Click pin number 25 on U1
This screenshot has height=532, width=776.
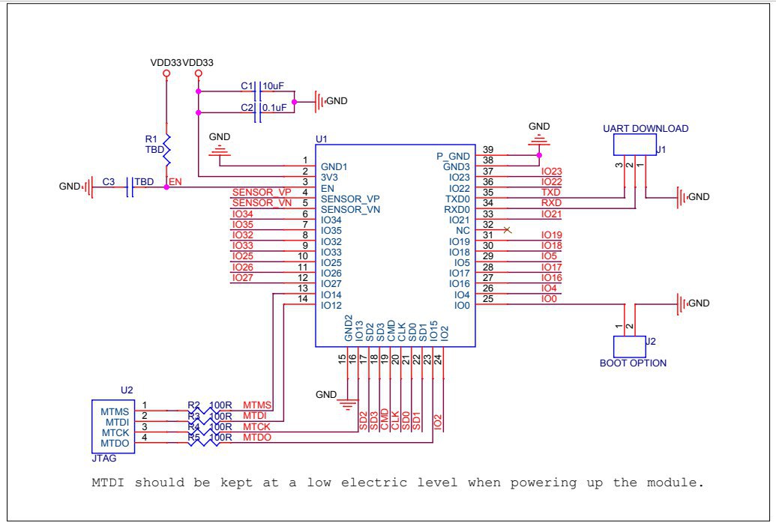click(488, 299)
